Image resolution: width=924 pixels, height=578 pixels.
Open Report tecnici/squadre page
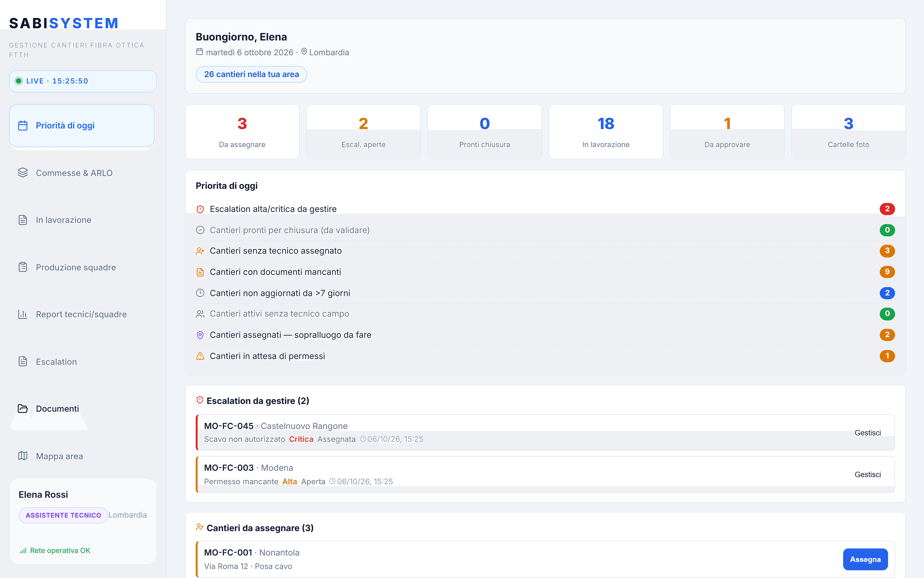[x=82, y=314]
